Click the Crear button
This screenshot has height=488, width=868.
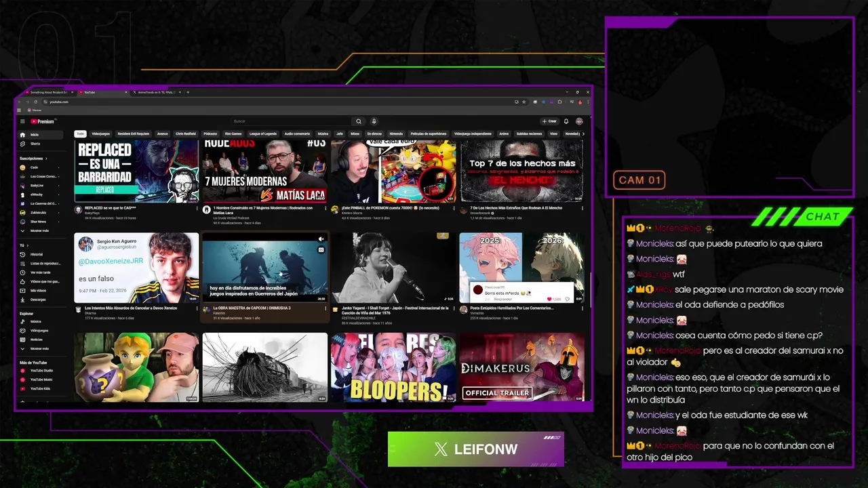pyautogui.click(x=549, y=121)
